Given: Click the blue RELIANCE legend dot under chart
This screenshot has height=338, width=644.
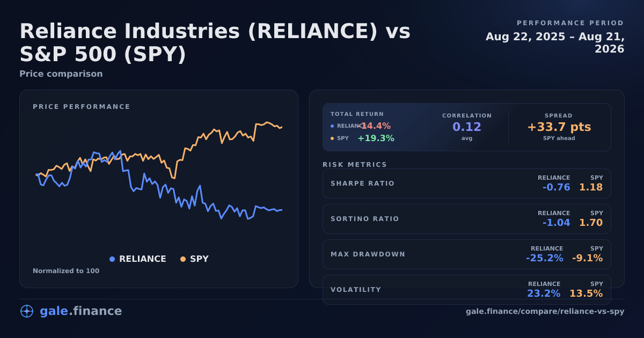Looking at the screenshot, I should (x=112, y=259).
